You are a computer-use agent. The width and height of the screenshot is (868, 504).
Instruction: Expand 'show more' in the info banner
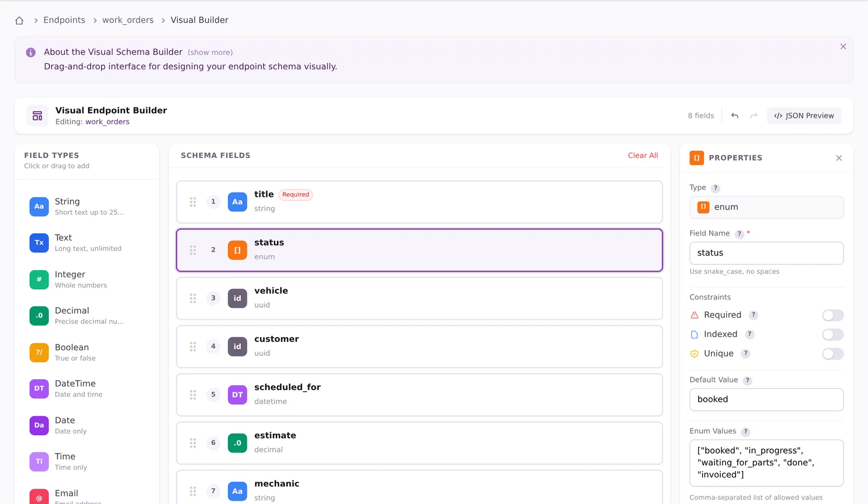(210, 53)
